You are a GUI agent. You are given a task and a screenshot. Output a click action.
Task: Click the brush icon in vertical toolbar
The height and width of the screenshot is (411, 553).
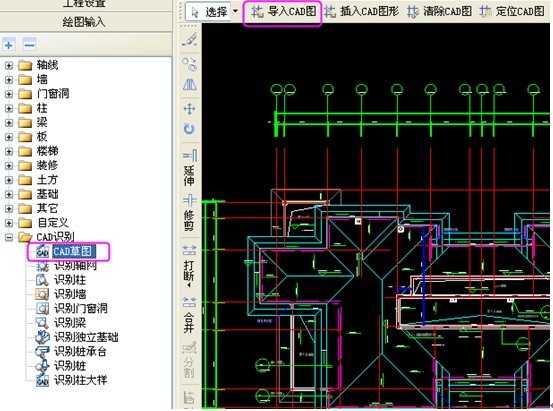(x=190, y=40)
